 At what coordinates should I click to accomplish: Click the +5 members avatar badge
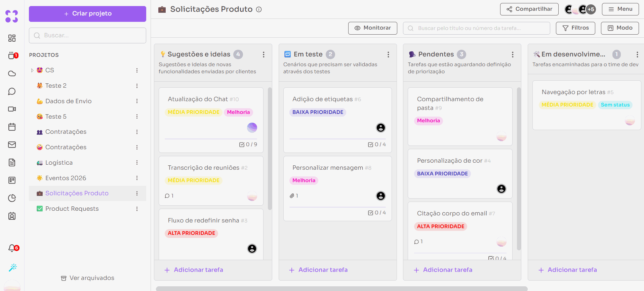click(x=591, y=9)
